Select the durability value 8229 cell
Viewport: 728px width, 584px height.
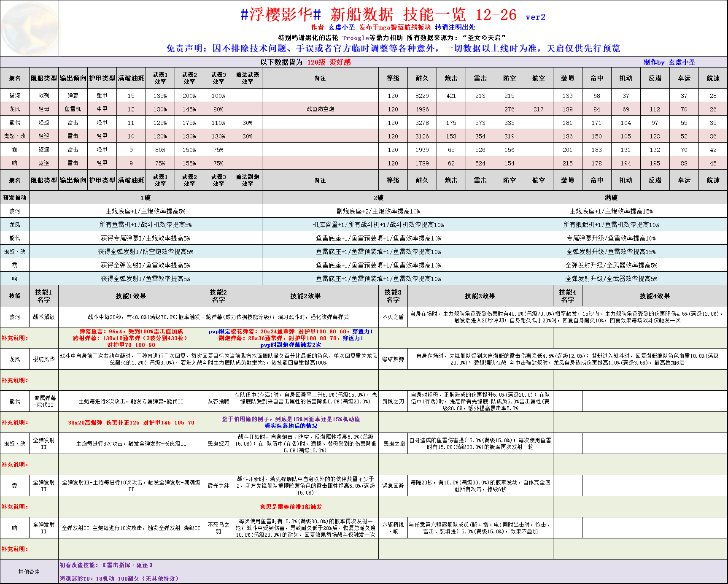(422, 96)
